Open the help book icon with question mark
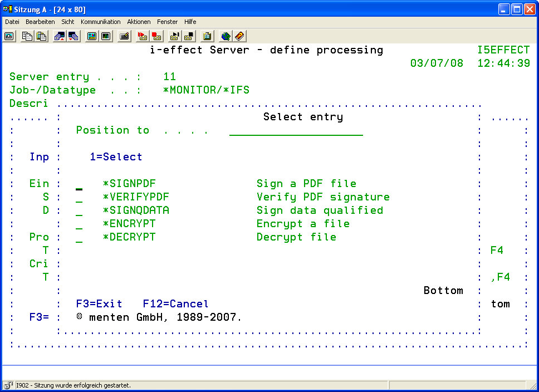 239,36
